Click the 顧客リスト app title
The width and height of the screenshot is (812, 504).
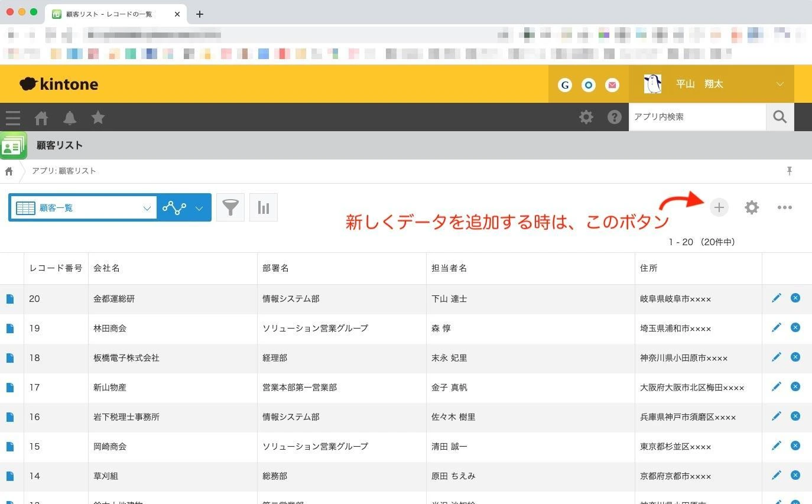point(60,145)
